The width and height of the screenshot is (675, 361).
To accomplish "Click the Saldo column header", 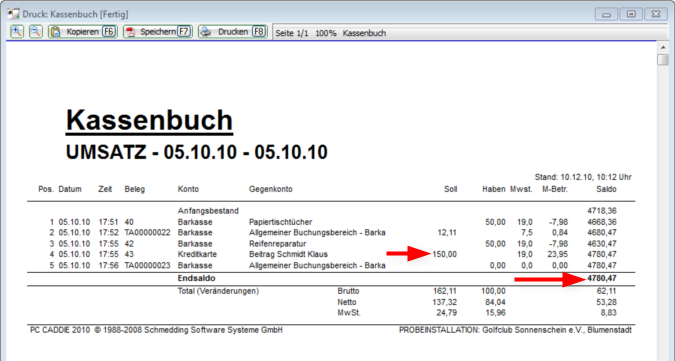I will coord(606,189).
